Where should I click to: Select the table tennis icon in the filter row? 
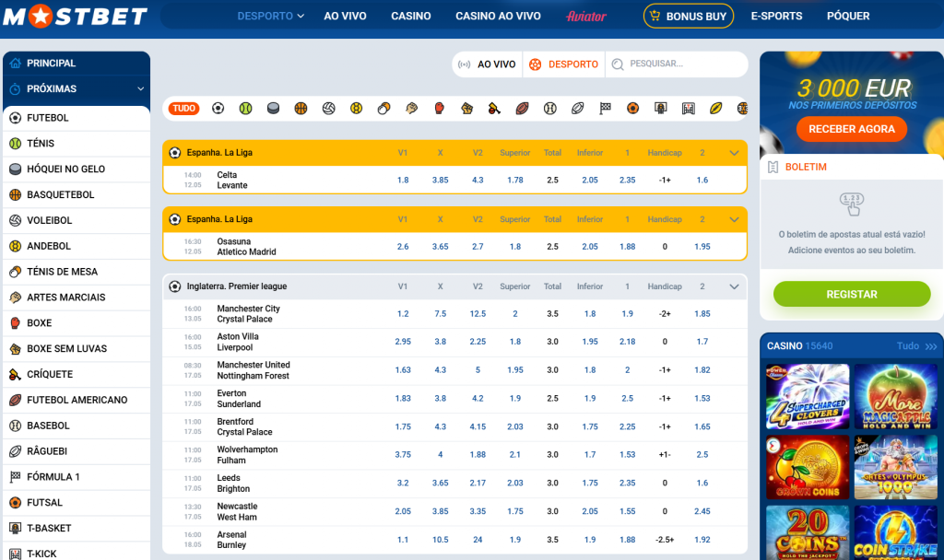point(384,109)
